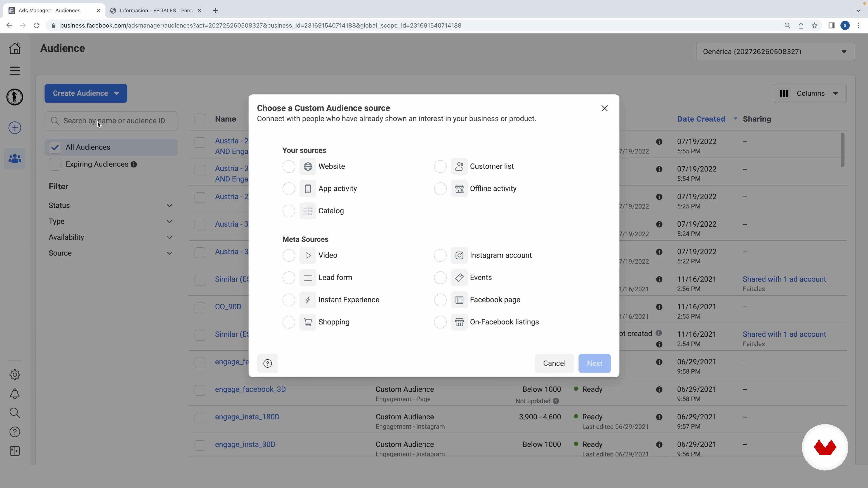Open the Audiences people icon
This screenshot has width=868, height=488.
15,158
